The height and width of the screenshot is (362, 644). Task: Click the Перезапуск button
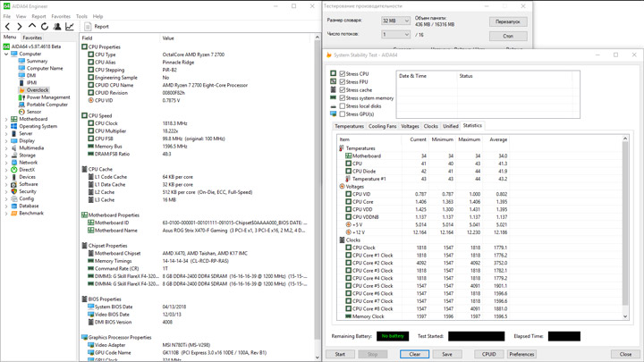coord(508,21)
